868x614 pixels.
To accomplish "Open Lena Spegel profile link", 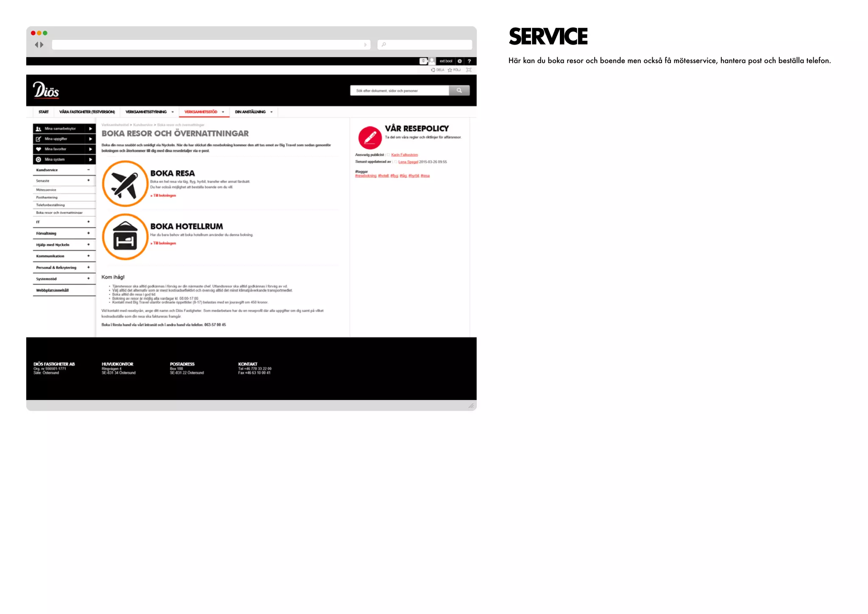I will (408, 162).
